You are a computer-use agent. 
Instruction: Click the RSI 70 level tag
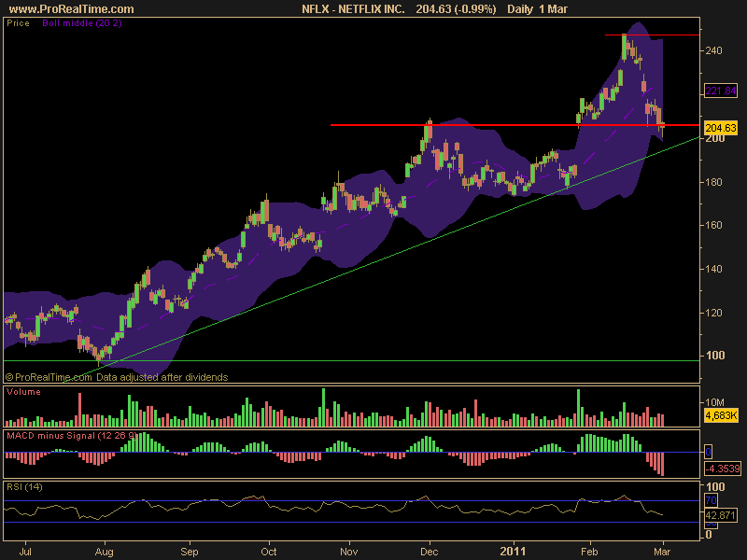point(711,500)
